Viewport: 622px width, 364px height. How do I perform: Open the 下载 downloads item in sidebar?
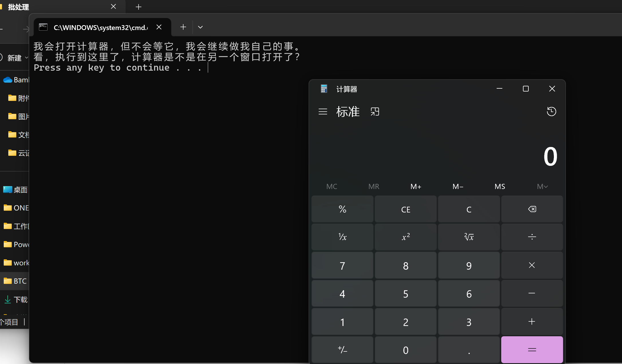click(16, 299)
